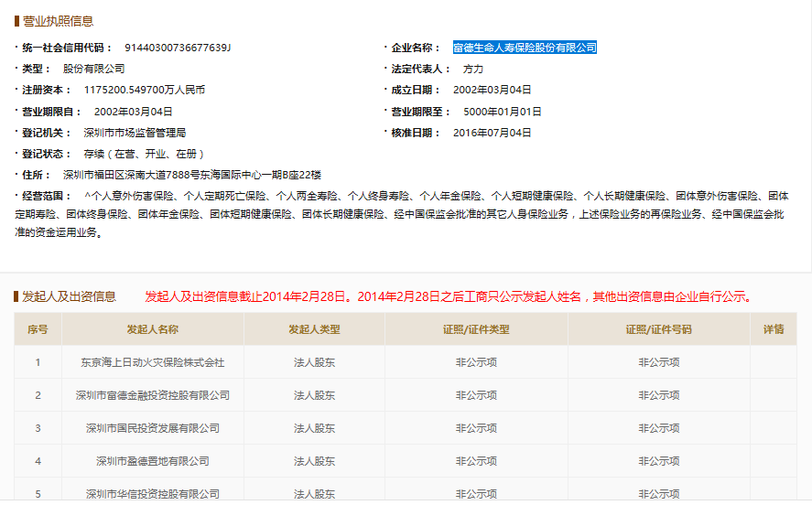Click the 发起人类型 column header
Screen dimensions: 812x505
tap(314, 329)
